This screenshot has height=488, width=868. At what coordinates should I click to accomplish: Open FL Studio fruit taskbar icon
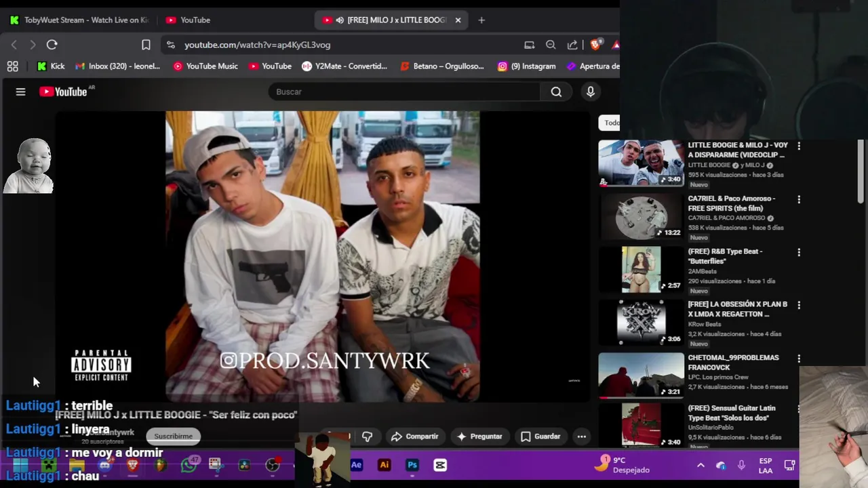(160, 465)
